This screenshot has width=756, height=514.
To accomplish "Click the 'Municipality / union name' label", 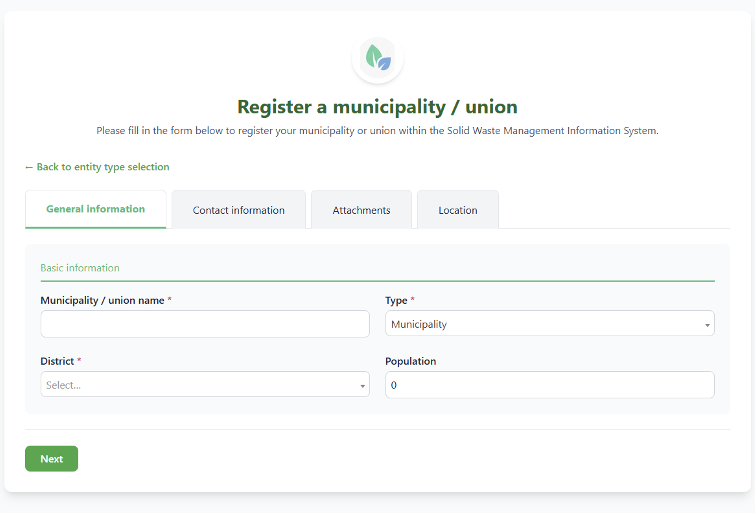I will pos(102,300).
